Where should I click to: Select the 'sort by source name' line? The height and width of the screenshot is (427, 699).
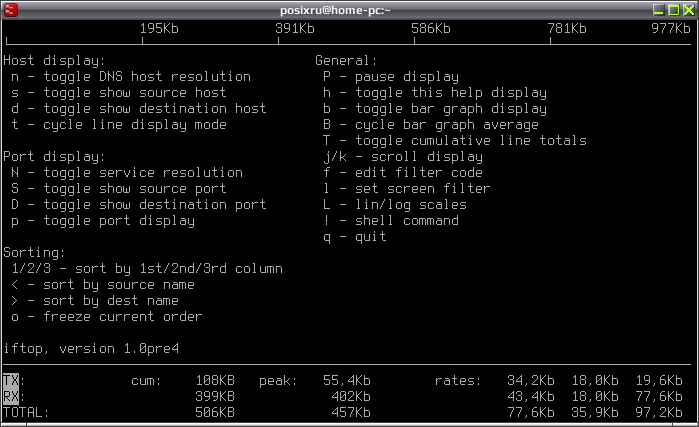click(x=103, y=285)
